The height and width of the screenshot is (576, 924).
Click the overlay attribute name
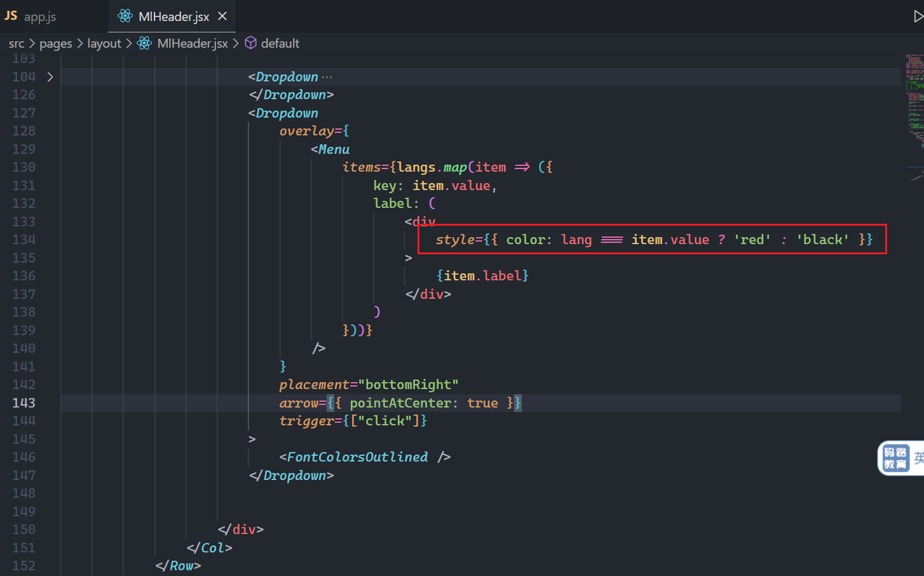[306, 131]
